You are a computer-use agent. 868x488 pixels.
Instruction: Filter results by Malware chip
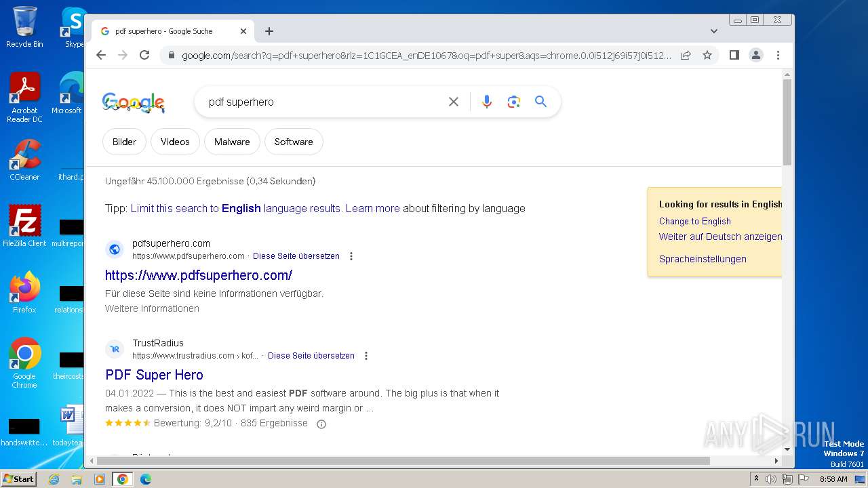(x=232, y=142)
